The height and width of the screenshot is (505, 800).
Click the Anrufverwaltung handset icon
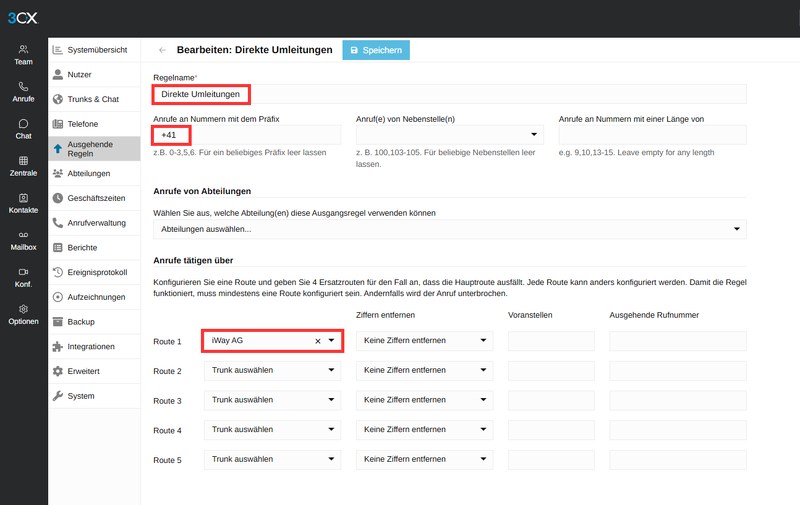(x=58, y=223)
